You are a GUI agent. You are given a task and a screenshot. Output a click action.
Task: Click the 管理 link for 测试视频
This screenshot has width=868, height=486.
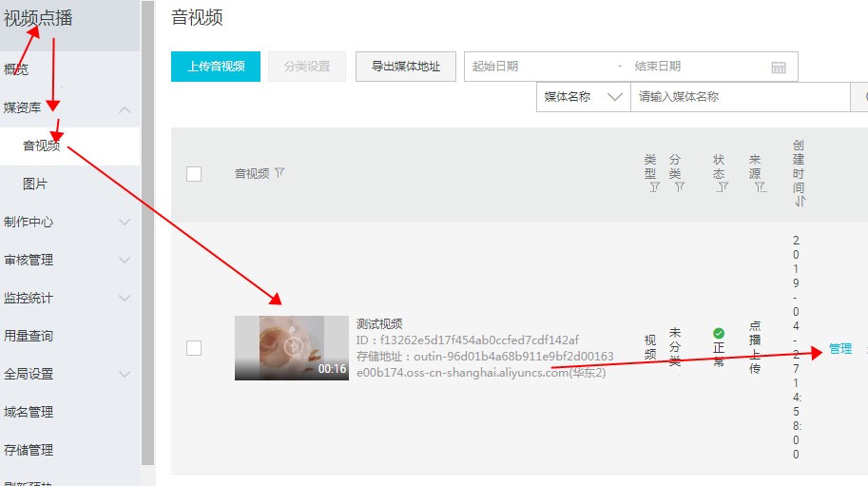840,349
